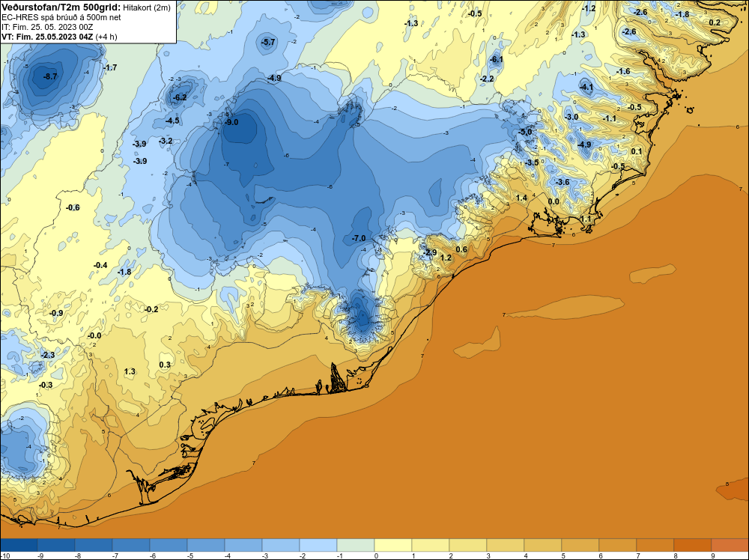Click the 1.4 temperature label
749x560 pixels.
521,198
